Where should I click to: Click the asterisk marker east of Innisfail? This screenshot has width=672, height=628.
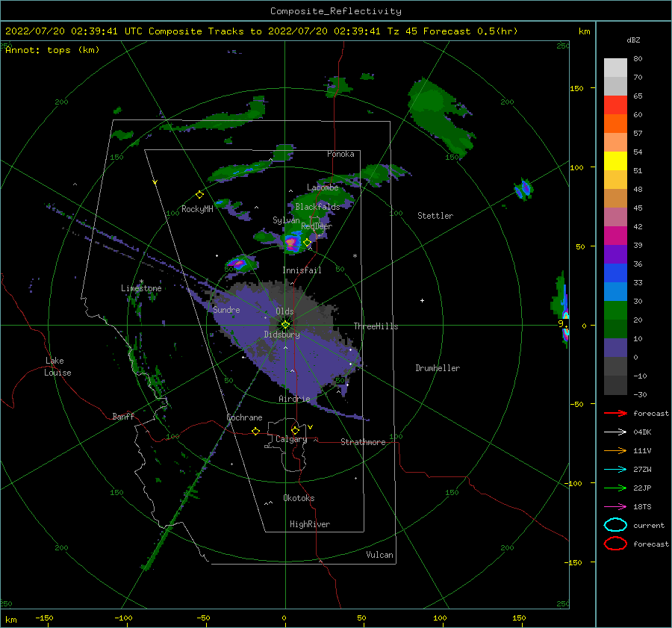coord(355,256)
